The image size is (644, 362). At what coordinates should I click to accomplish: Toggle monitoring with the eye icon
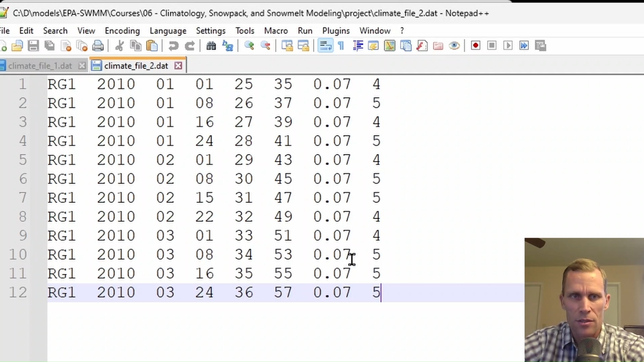[454, 46]
